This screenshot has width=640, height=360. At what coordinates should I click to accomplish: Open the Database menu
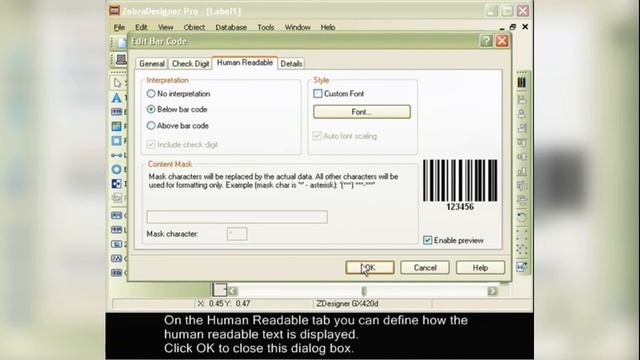(231, 27)
